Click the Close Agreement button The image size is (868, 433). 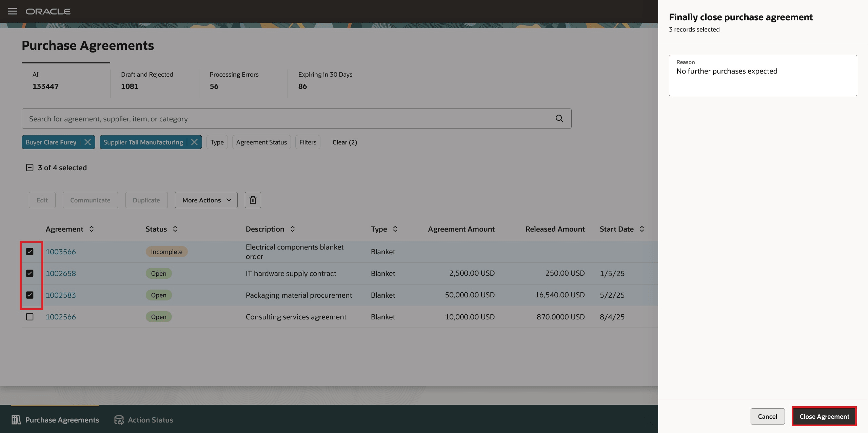(824, 416)
